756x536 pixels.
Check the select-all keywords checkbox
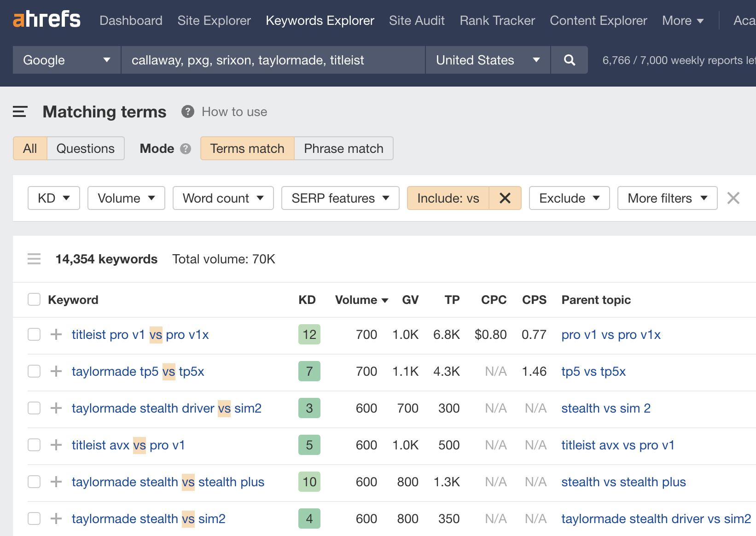[34, 299]
